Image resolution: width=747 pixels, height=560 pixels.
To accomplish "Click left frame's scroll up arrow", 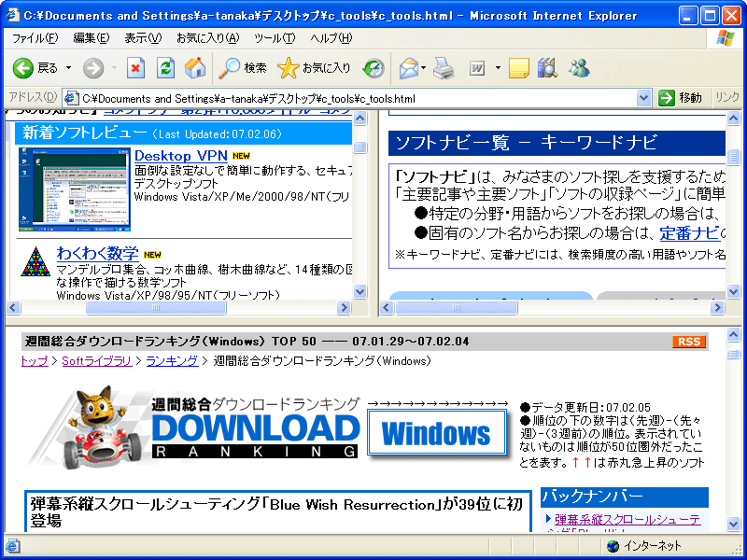I will [x=360, y=118].
